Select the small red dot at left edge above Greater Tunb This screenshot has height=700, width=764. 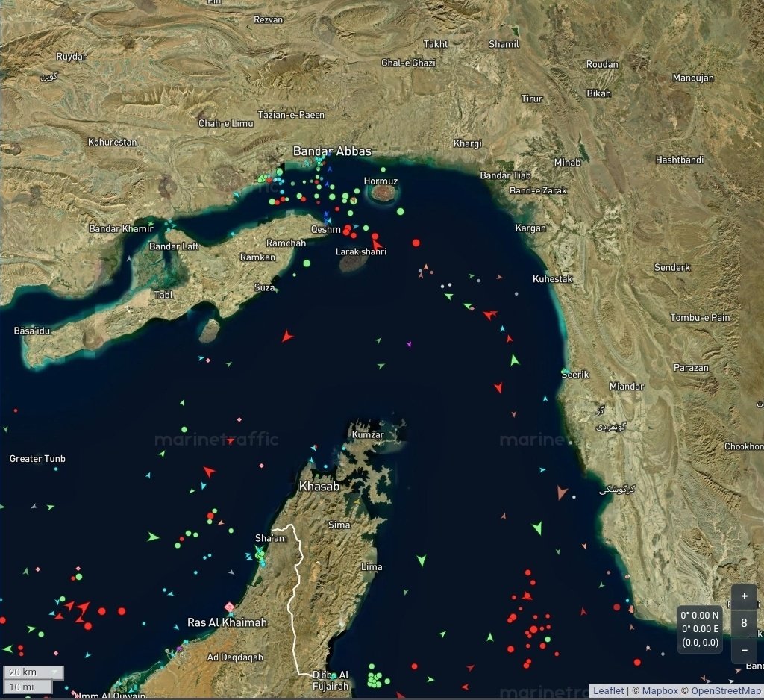pos(16,411)
